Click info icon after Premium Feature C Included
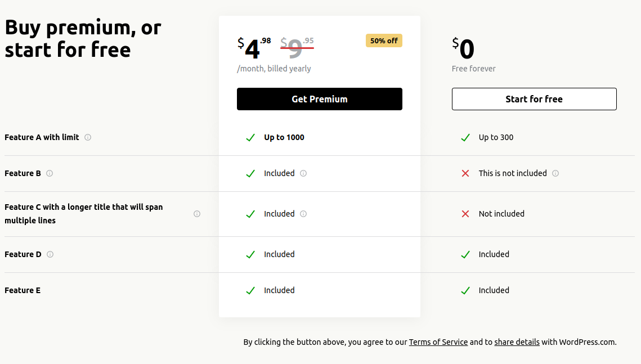Screen dimensions: 641x364 coord(303,214)
